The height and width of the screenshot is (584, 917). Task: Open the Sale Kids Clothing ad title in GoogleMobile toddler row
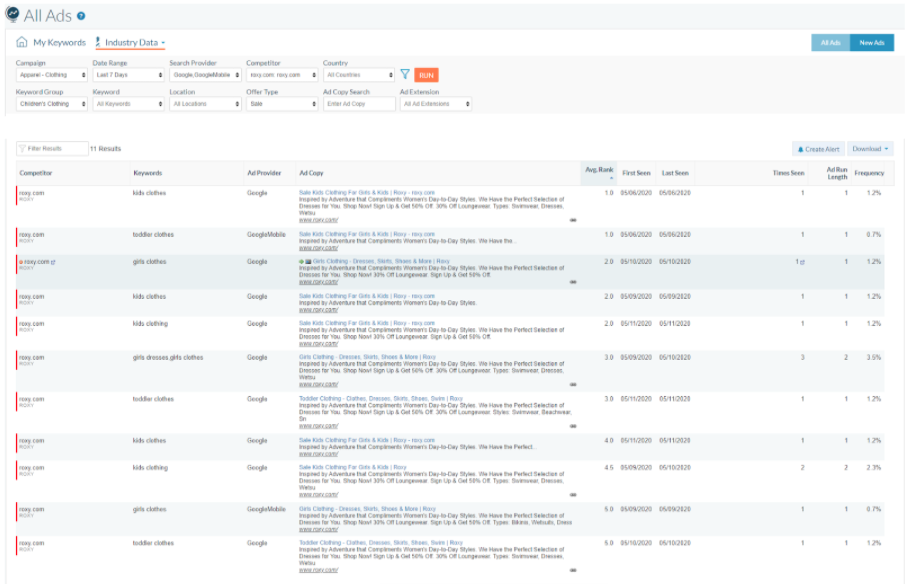[367, 234]
